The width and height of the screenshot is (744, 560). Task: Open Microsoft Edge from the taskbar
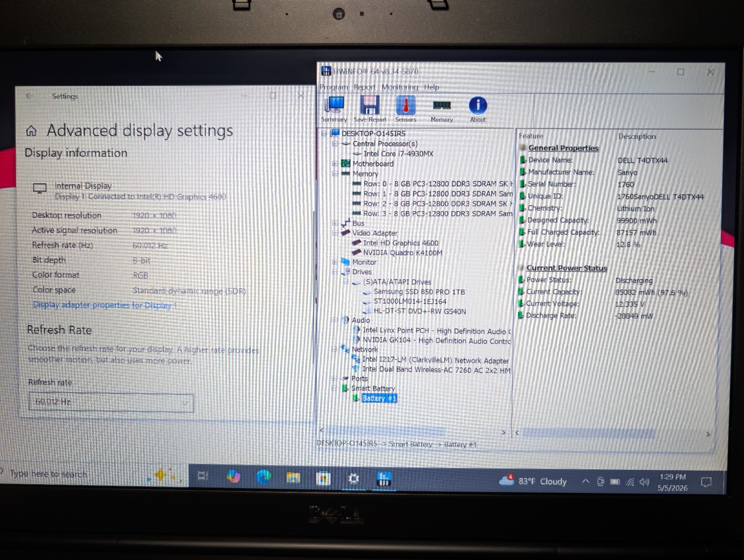tap(264, 477)
